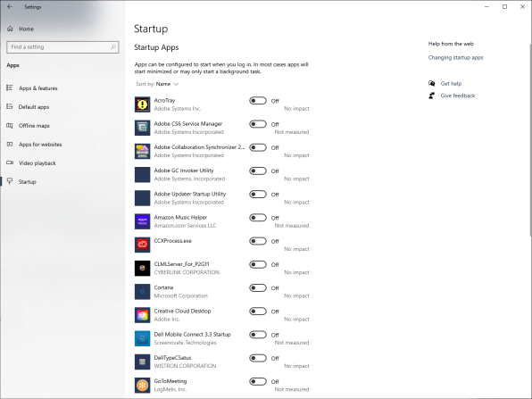Screen dimensions: 532x399
Task: Click the Creative Cloud Desktop icon
Action: point(142,315)
